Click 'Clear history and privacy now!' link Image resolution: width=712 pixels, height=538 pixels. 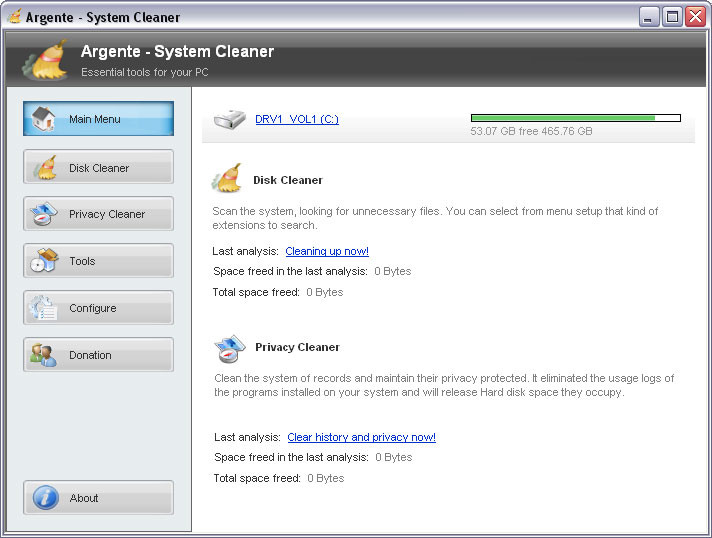tap(361, 437)
